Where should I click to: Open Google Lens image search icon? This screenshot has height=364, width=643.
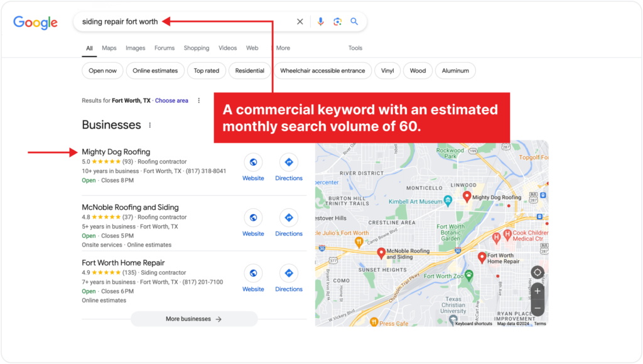tap(337, 22)
